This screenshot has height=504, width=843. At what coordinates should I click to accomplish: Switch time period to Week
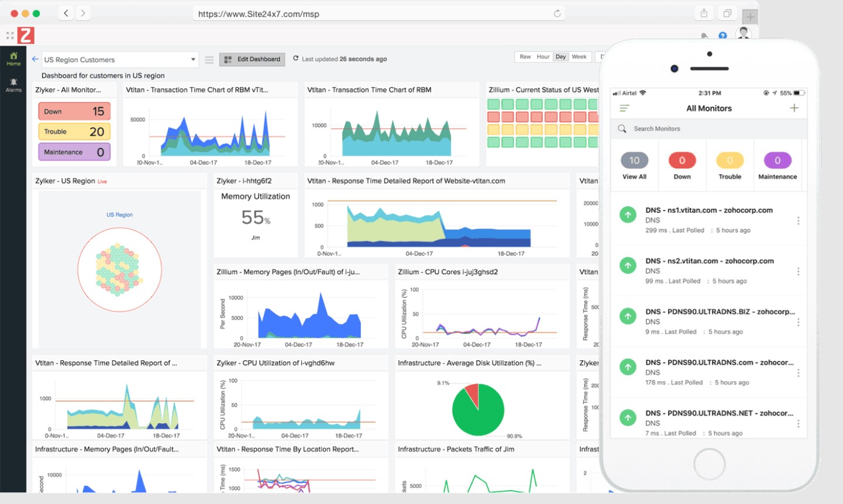pos(579,57)
